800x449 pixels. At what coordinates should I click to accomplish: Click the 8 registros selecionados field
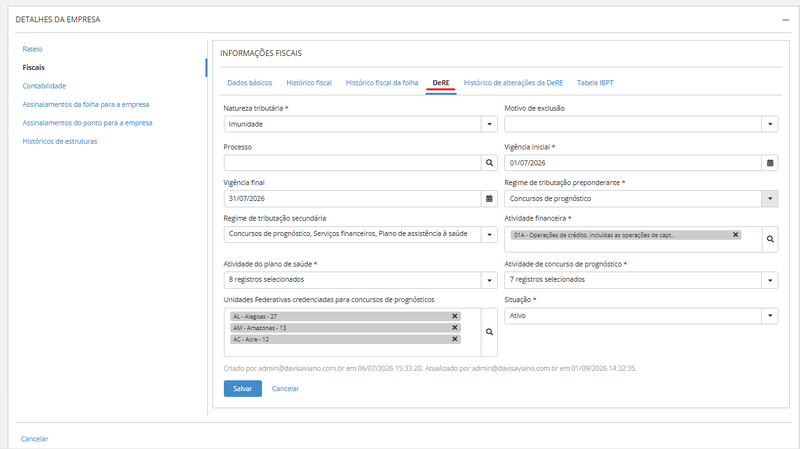click(353, 280)
